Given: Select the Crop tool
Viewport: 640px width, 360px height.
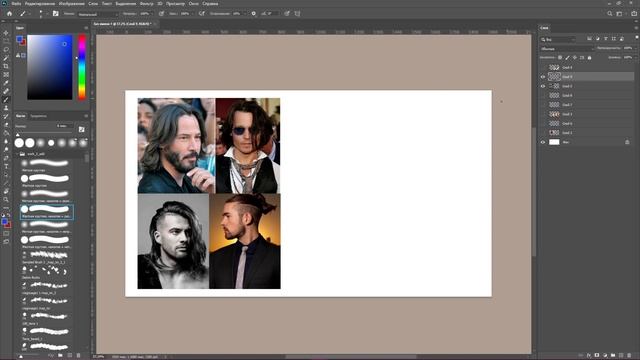Looking at the screenshot, I should point(6,66).
